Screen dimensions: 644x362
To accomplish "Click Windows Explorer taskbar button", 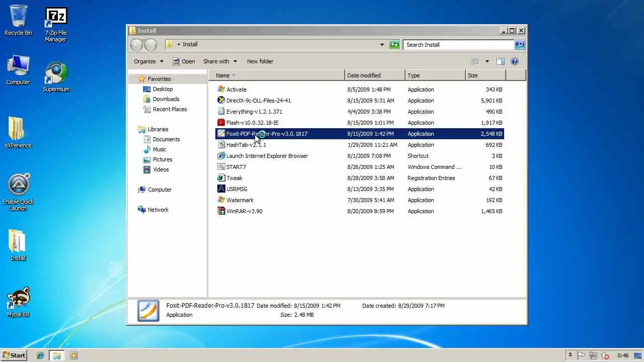I will point(57,355).
